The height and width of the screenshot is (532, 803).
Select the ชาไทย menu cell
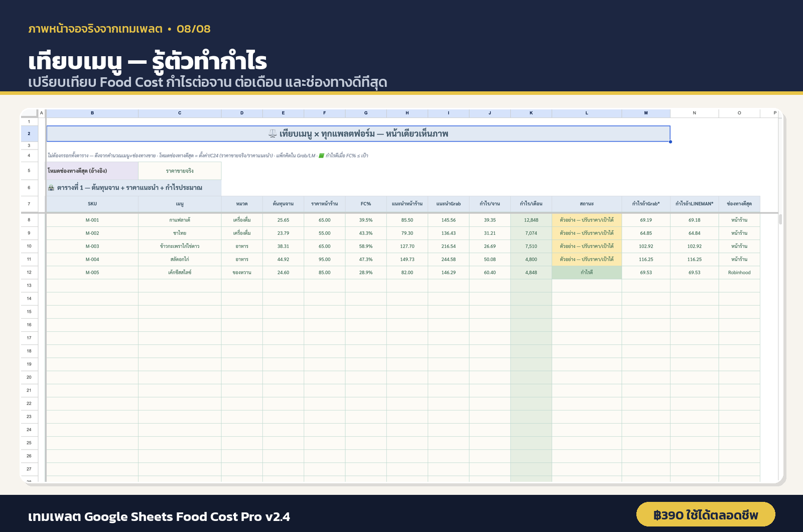[x=180, y=233]
